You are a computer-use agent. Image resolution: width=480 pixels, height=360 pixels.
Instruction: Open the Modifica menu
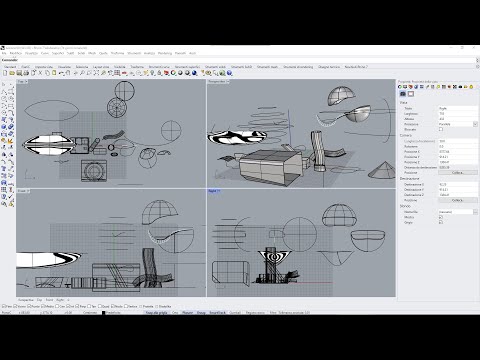click(15, 53)
